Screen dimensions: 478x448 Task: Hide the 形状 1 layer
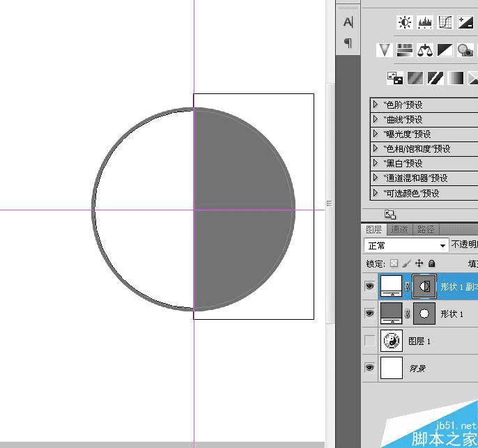369,313
